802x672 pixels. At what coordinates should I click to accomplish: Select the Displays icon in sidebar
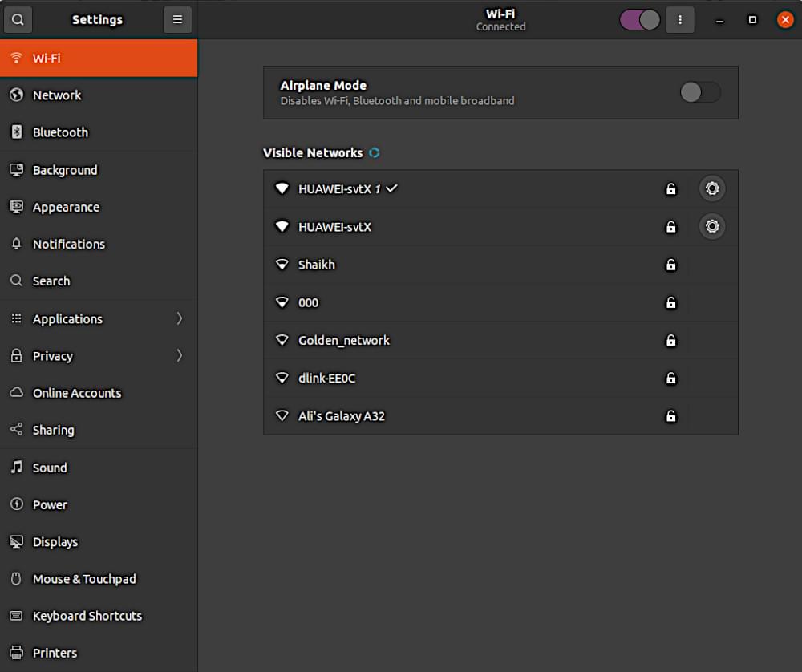16,541
